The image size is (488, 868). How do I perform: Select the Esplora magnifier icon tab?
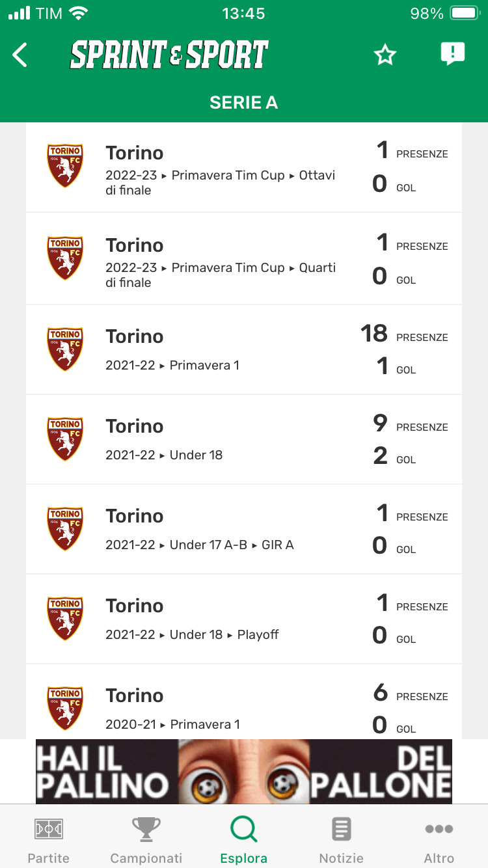pyautogui.click(x=244, y=839)
